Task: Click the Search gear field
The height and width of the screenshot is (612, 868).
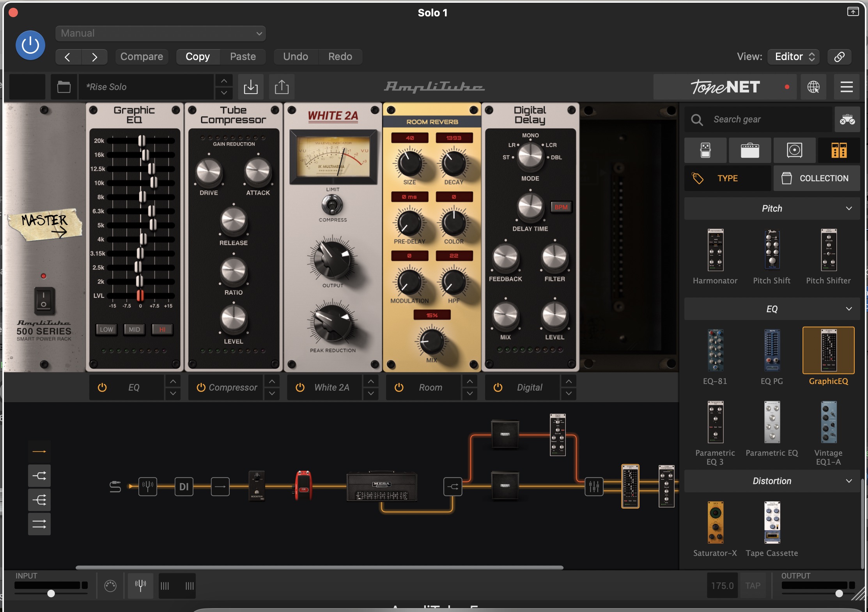Action: (758, 119)
